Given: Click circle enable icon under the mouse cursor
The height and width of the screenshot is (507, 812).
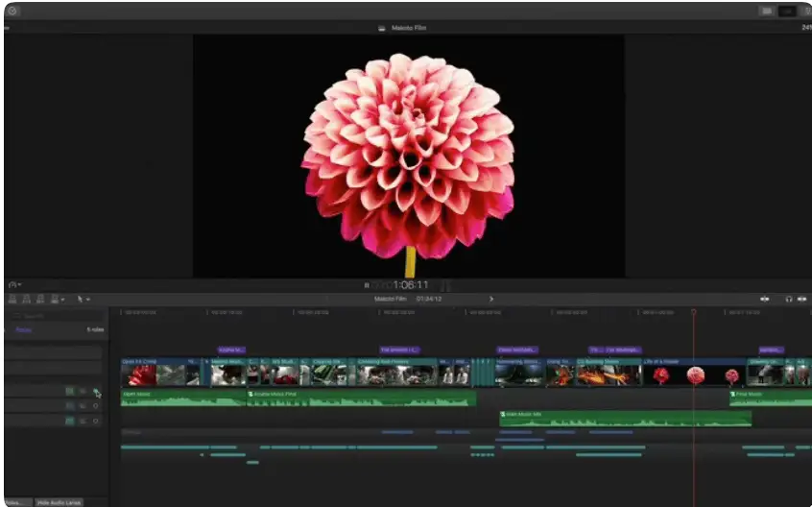Looking at the screenshot, I should click(96, 392).
